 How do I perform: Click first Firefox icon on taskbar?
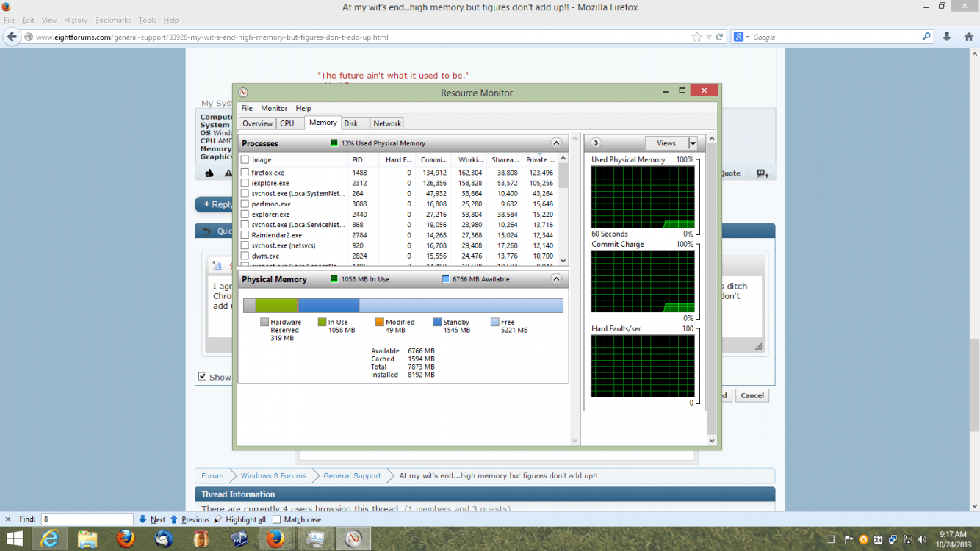pyautogui.click(x=126, y=539)
